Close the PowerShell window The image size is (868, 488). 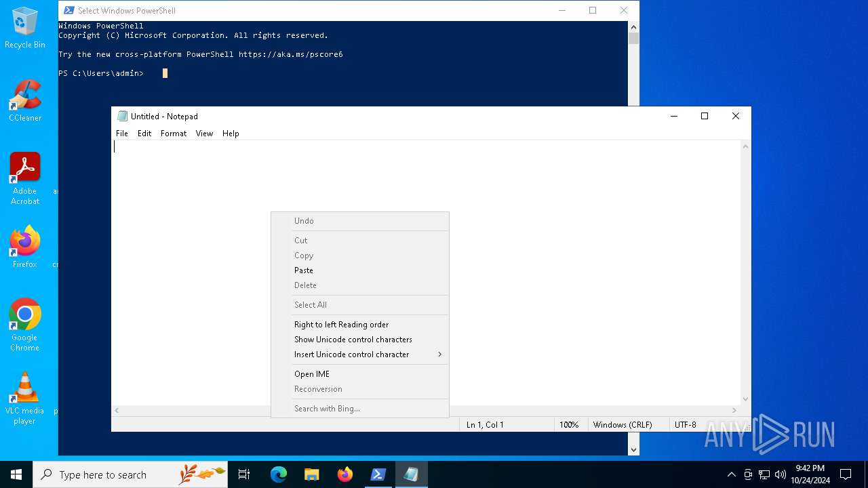click(624, 10)
